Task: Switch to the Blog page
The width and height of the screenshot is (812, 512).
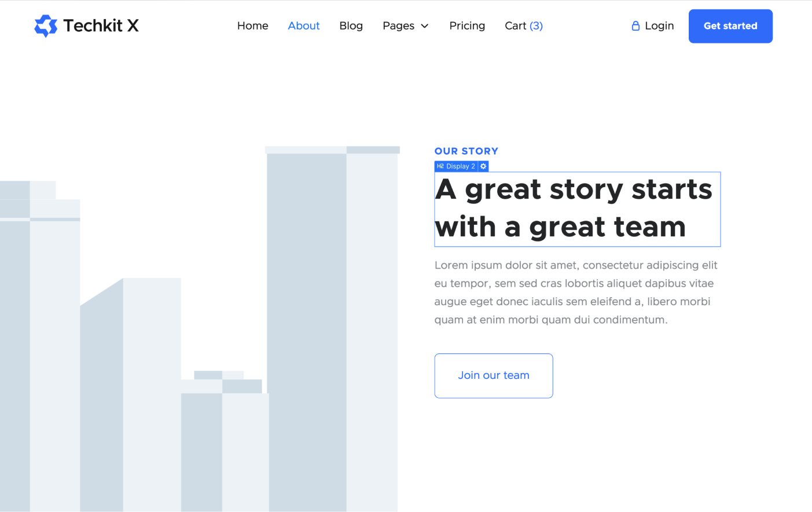Action: pos(351,25)
